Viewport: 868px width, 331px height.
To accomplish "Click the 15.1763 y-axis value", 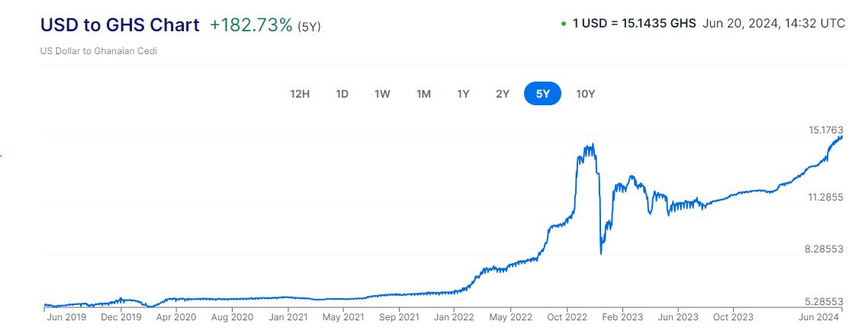I will tap(825, 130).
